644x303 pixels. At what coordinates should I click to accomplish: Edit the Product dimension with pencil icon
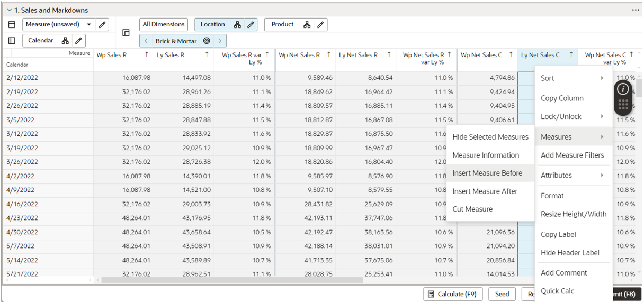click(x=320, y=24)
